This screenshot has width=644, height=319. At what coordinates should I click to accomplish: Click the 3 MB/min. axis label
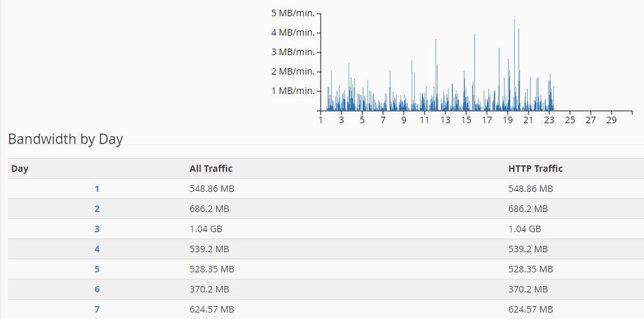tap(293, 52)
